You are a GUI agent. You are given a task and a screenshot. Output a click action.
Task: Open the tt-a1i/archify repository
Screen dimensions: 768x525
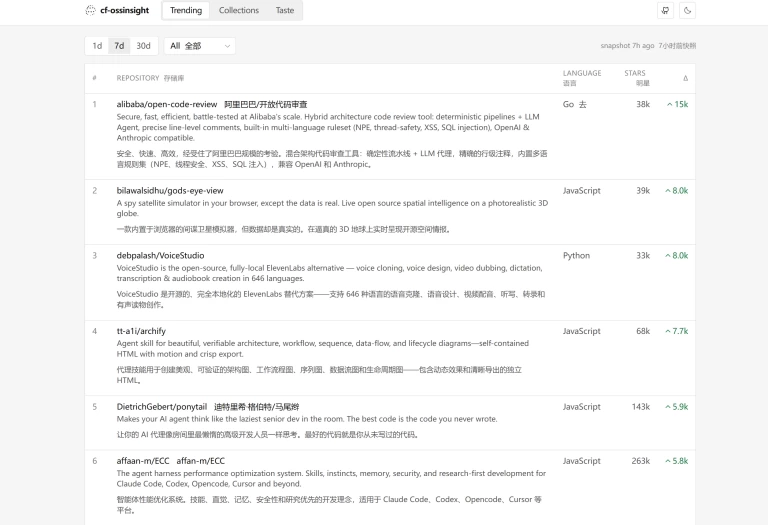tap(141, 331)
